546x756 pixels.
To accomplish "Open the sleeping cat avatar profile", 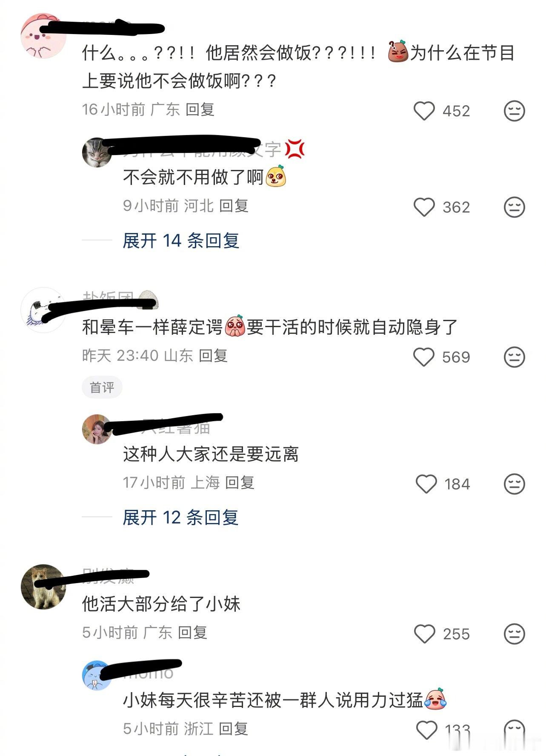I will (x=97, y=152).
